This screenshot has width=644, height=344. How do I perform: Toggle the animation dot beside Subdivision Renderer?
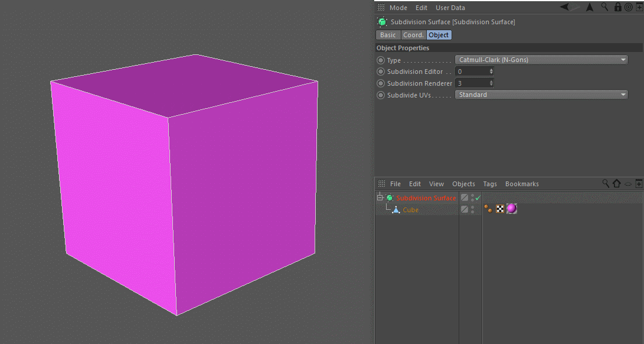[x=381, y=83]
